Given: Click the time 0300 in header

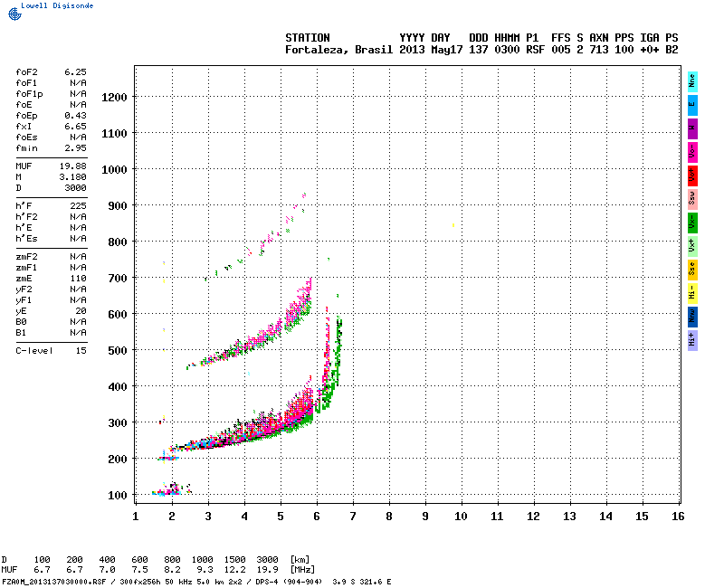Looking at the screenshot, I should (507, 50).
